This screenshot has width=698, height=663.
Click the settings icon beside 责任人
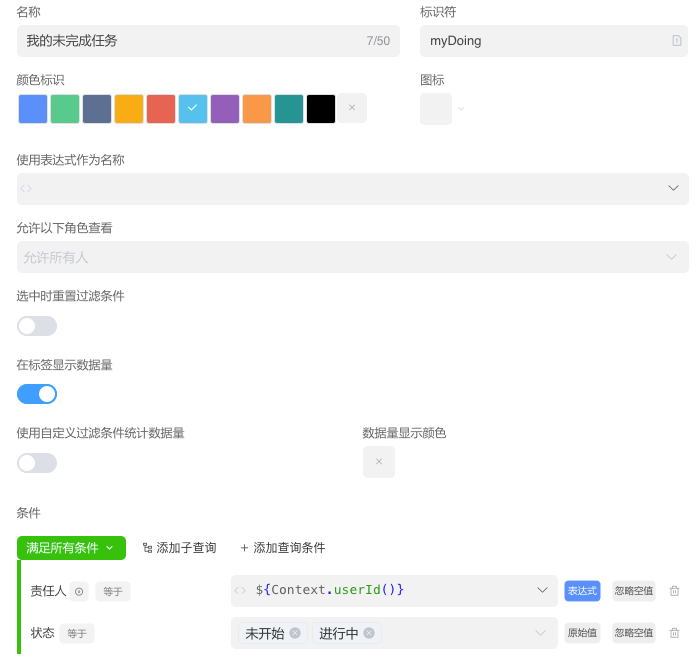(79, 591)
